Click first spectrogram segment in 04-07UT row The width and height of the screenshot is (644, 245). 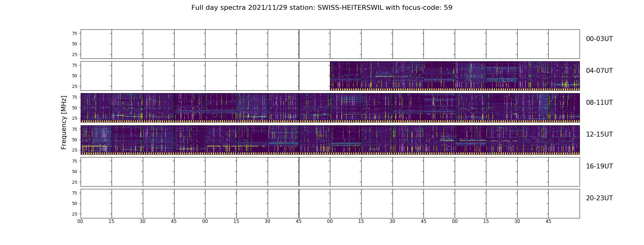click(x=346, y=76)
